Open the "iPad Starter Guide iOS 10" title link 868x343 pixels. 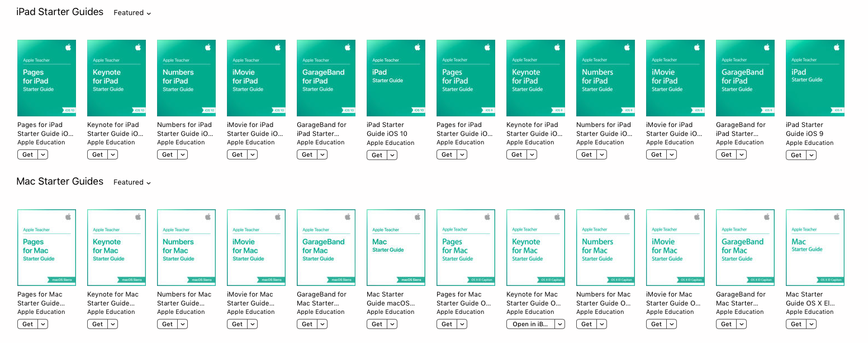387,129
